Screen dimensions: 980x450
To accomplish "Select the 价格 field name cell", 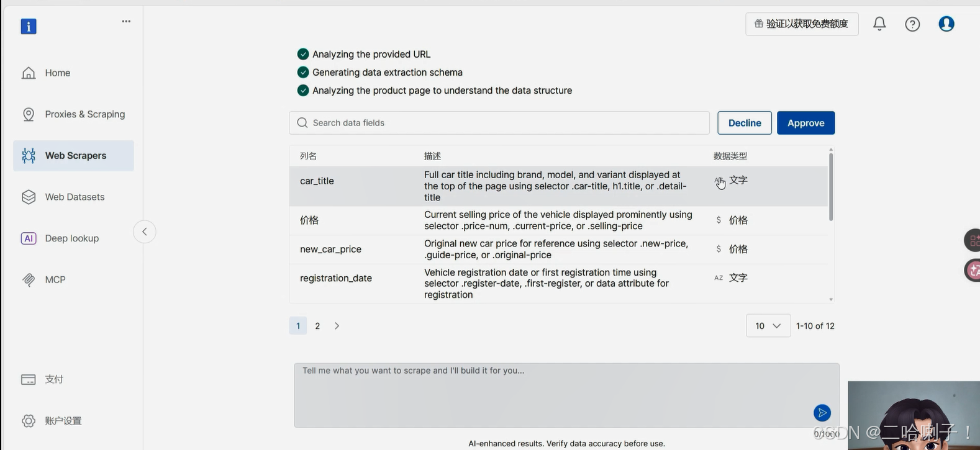I will tap(309, 220).
